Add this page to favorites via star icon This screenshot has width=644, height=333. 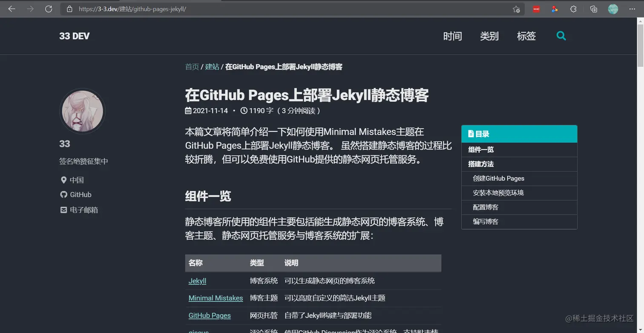coord(516,9)
